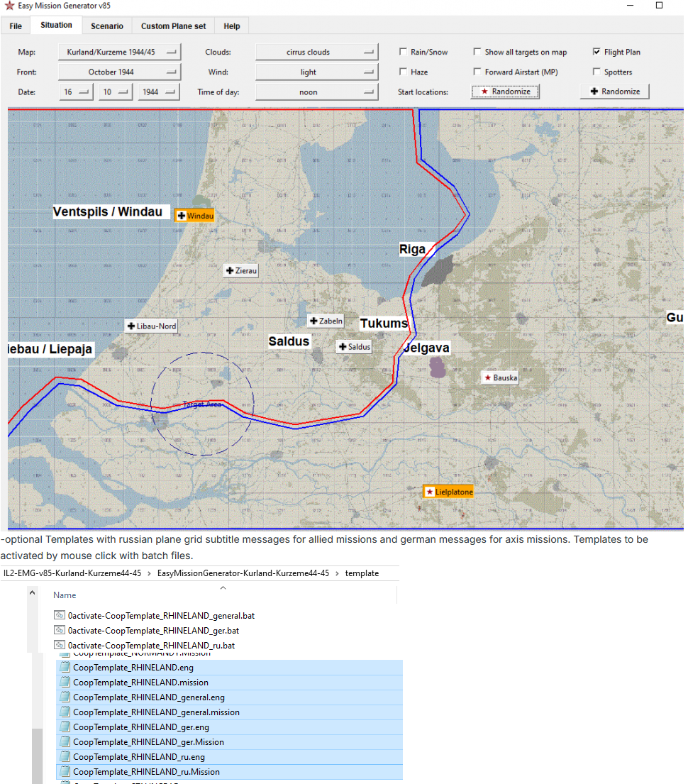The image size is (688, 784).
Task: Minimize the Easy Mission Generator window
Action: pos(630,5)
